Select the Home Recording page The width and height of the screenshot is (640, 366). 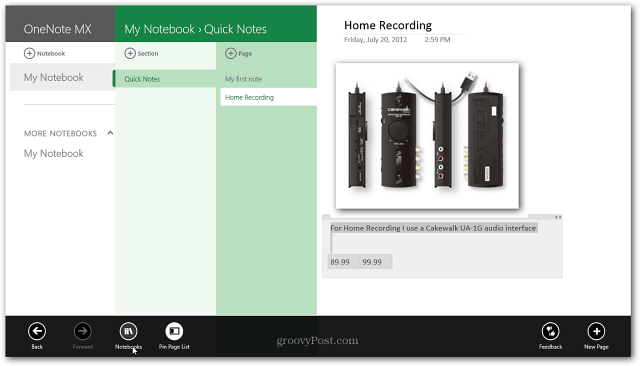(269, 98)
